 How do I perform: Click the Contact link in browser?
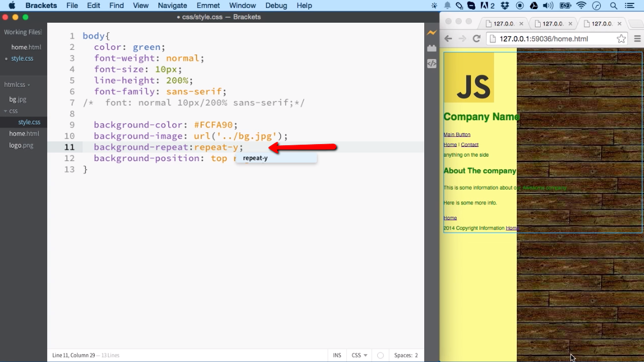pos(470,145)
